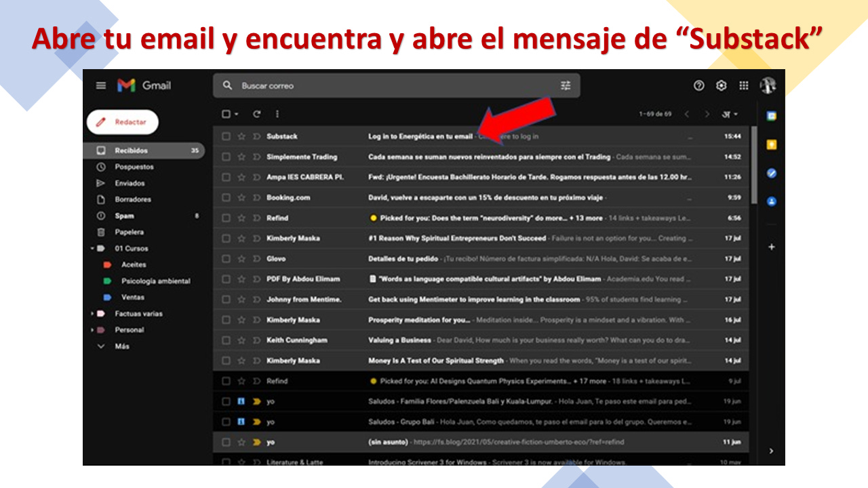Viewport: 868px width, 488px height.
Task: Check the Keith Cunningham email checkbox
Action: [226, 340]
